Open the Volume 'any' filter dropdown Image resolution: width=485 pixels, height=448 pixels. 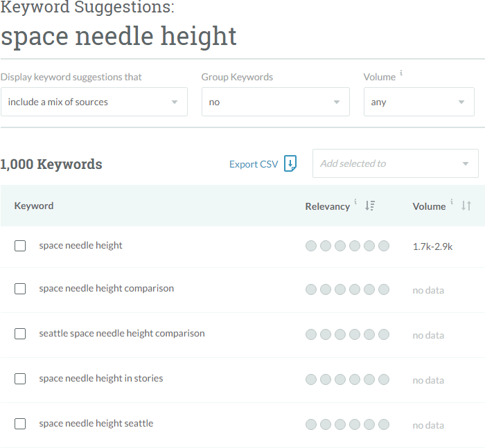click(418, 102)
